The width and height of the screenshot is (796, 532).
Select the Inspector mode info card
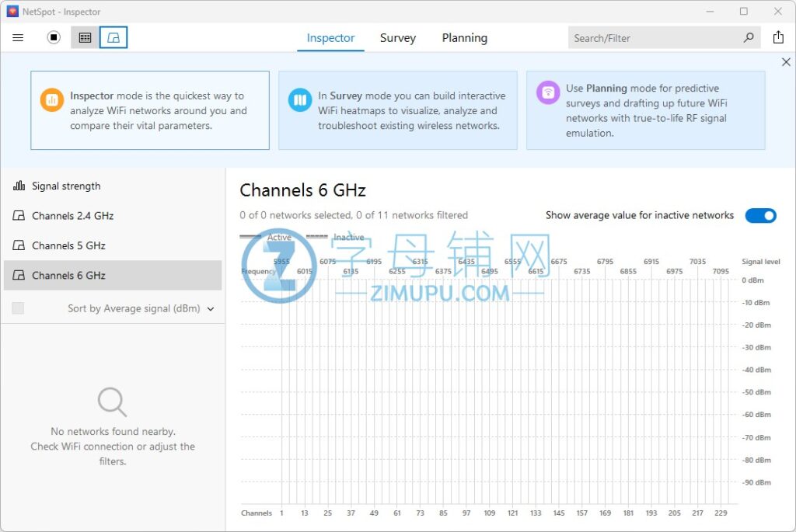(150, 110)
